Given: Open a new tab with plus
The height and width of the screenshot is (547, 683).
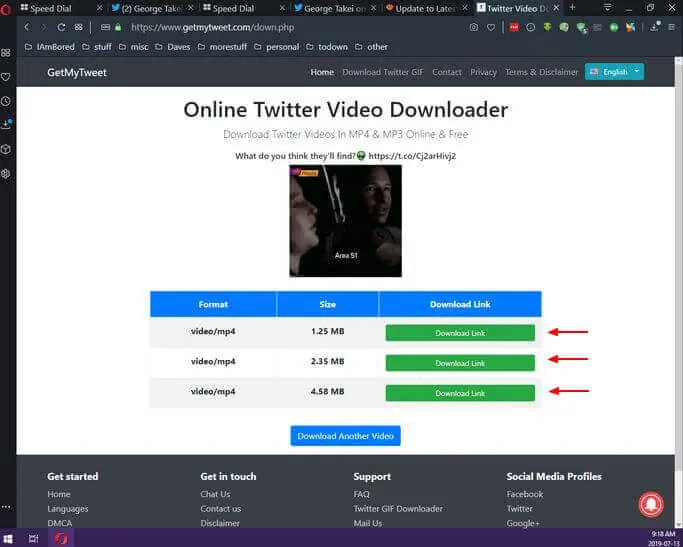Looking at the screenshot, I should pos(572,8).
